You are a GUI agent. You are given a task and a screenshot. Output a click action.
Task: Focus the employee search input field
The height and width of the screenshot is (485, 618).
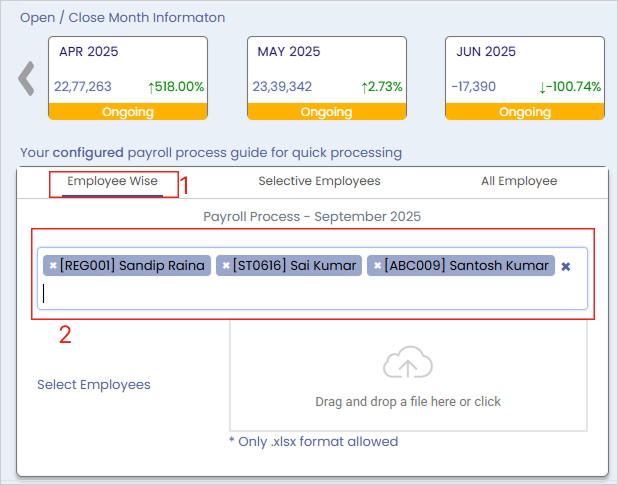[300, 294]
